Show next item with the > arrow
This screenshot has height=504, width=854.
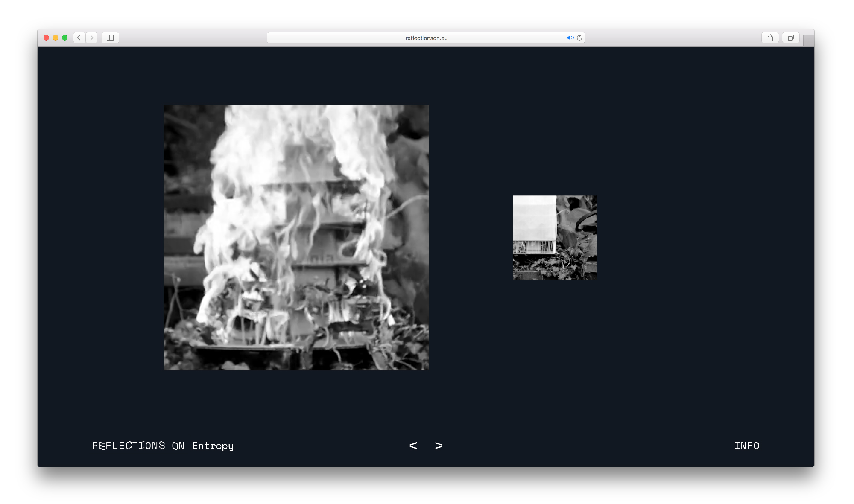point(439,446)
